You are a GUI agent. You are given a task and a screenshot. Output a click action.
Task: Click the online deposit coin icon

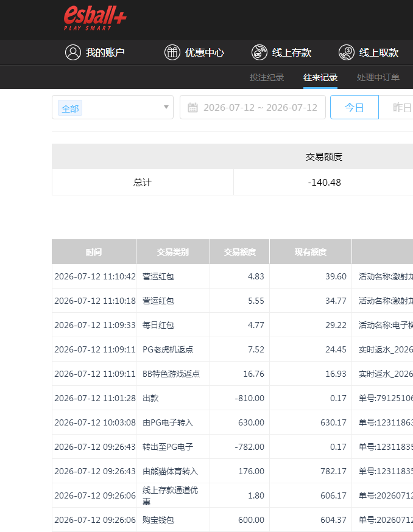pos(259,52)
